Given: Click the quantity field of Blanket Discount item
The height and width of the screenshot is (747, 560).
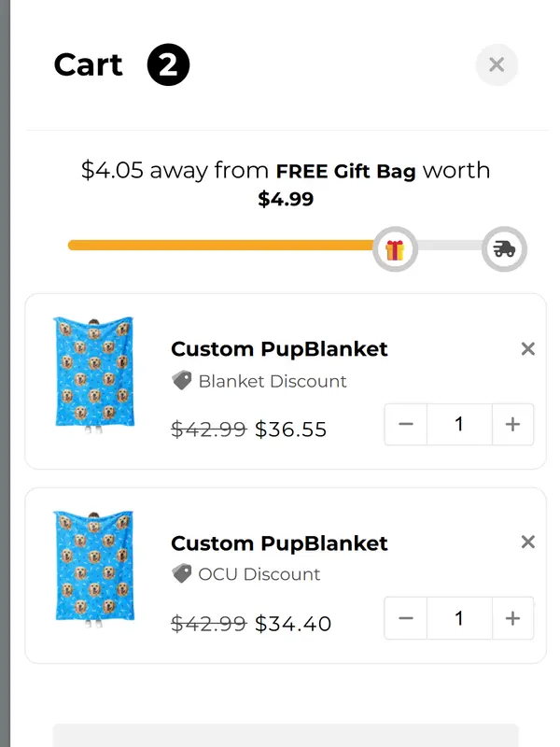Looking at the screenshot, I should click(458, 425).
